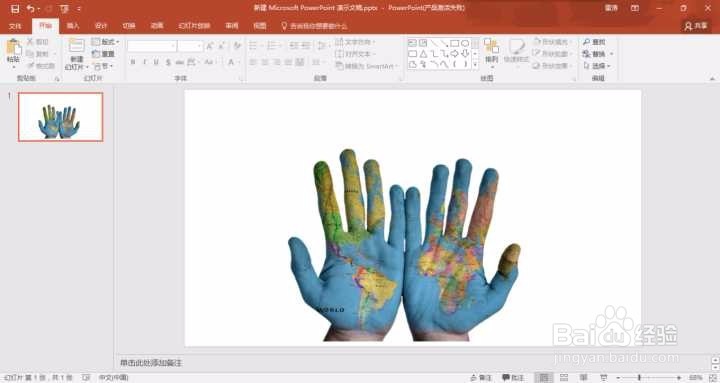Start slideshow from status bar icon
Viewport: 720px width, 383px height.
click(604, 377)
